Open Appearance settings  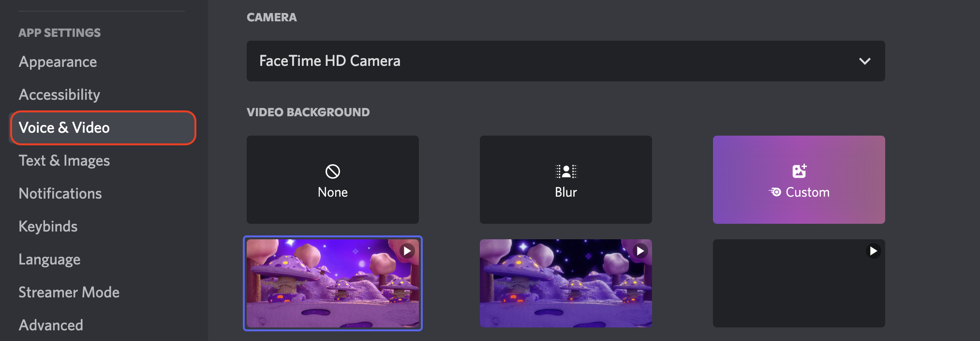pyautogui.click(x=58, y=62)
